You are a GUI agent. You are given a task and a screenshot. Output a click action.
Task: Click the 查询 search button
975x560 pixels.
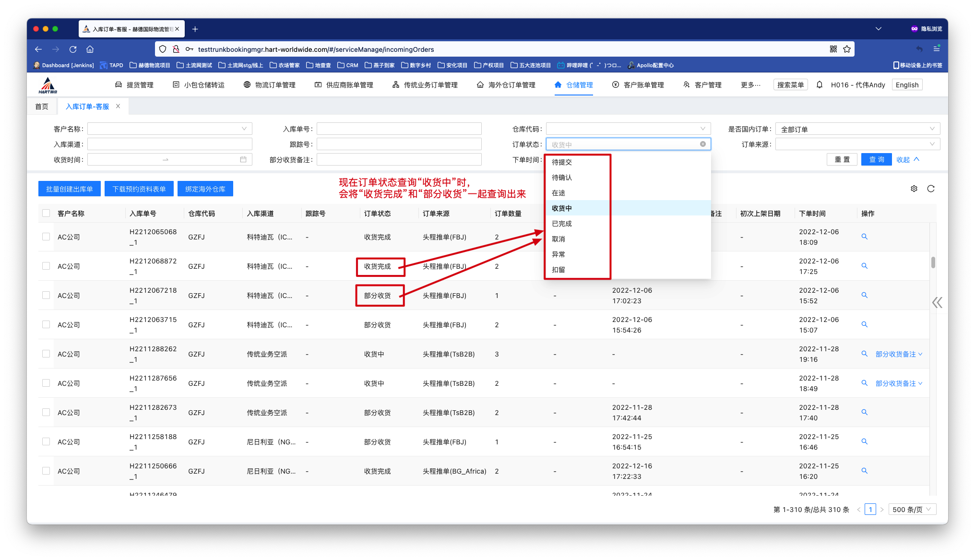point(876,159)
